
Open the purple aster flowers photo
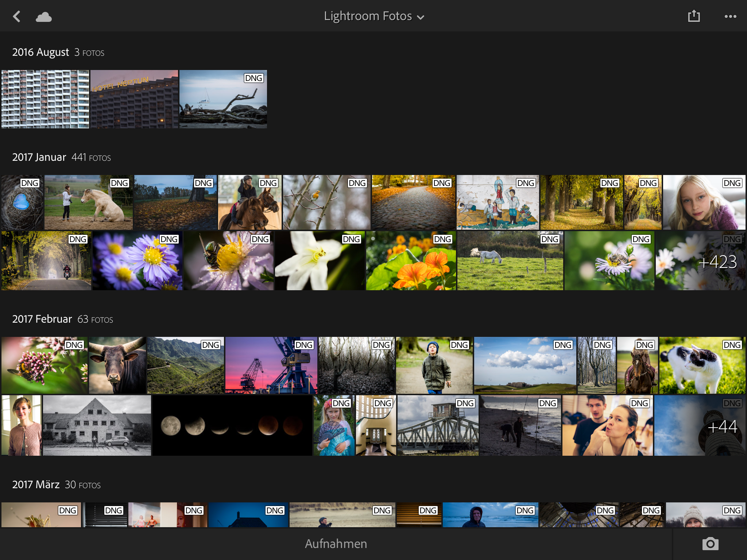(138, 261)
